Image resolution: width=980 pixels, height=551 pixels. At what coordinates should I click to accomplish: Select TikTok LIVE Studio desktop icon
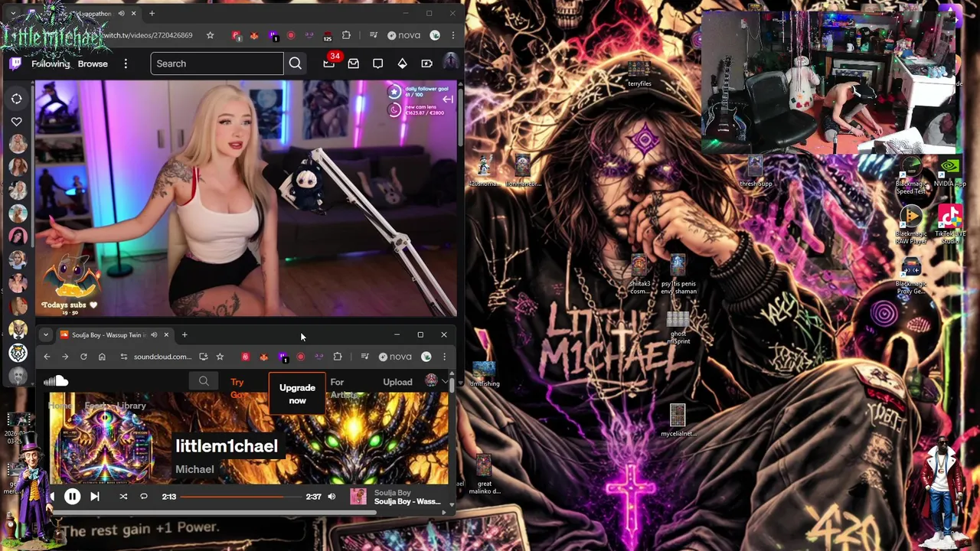tap(950, 224)
